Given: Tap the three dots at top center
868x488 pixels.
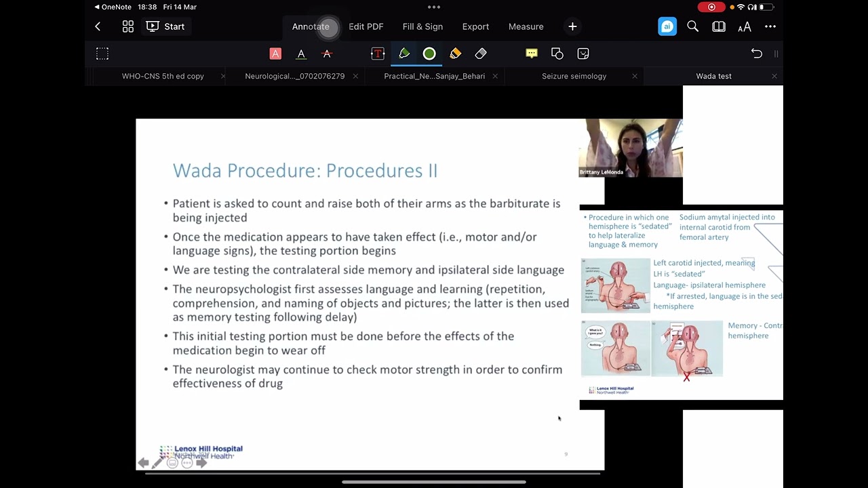Looking at the screenshot, I should (434, 7).
